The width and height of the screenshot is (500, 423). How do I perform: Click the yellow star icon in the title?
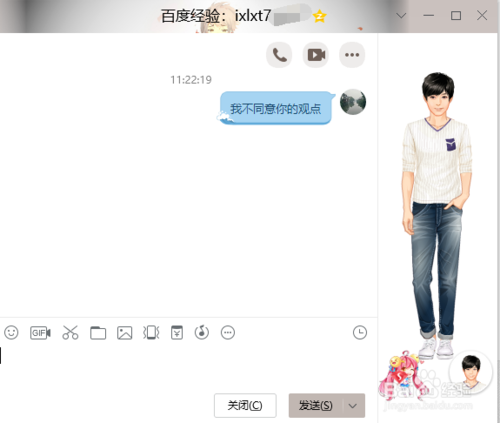(319, 16)
